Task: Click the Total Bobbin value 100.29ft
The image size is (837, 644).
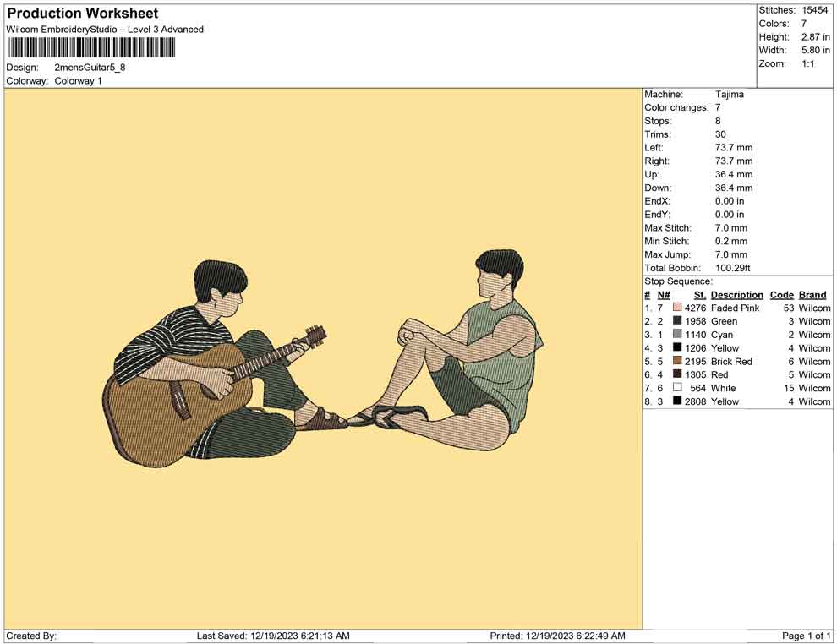Action: (733, 268)
